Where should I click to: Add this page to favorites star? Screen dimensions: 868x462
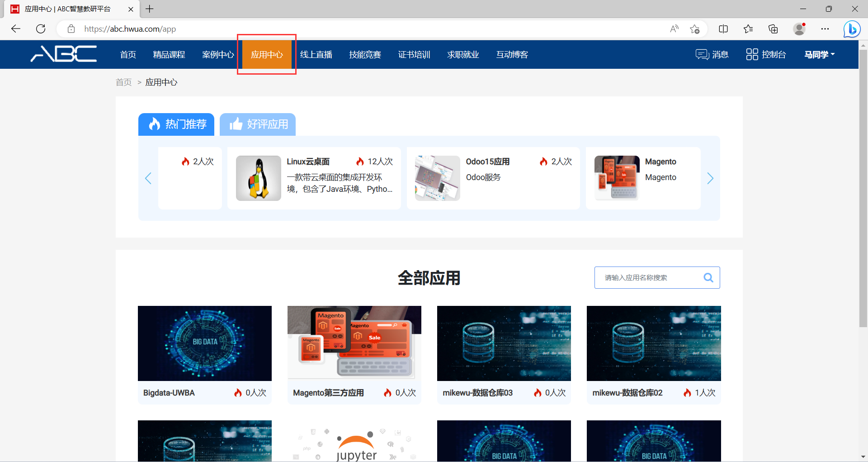point(695,29)
